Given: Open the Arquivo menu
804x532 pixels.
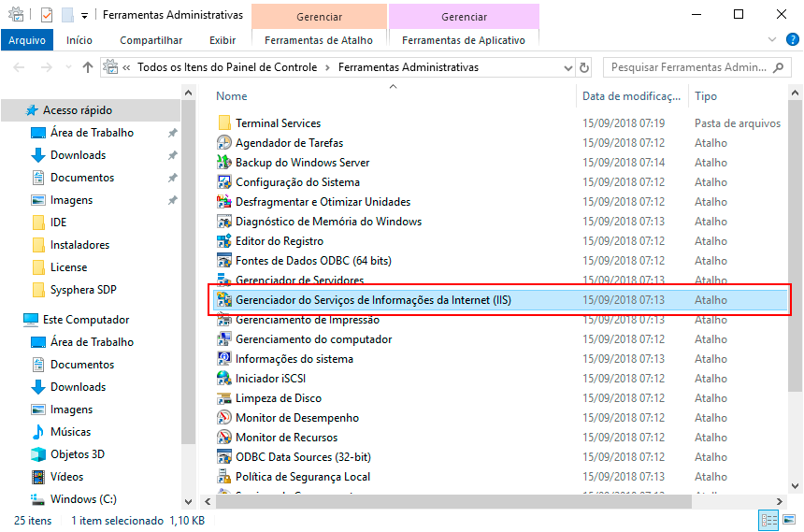Looking at the screenshot, I should (x=27, y=40).
